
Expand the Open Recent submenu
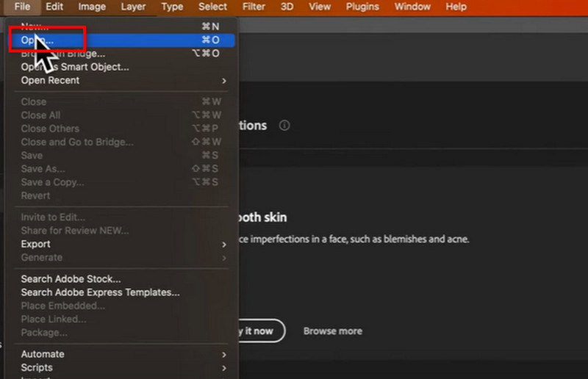click(50, 80)
